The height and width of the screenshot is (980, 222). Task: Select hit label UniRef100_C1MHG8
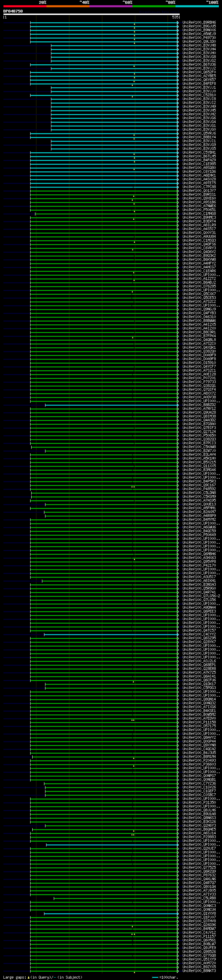coord(199,213)
